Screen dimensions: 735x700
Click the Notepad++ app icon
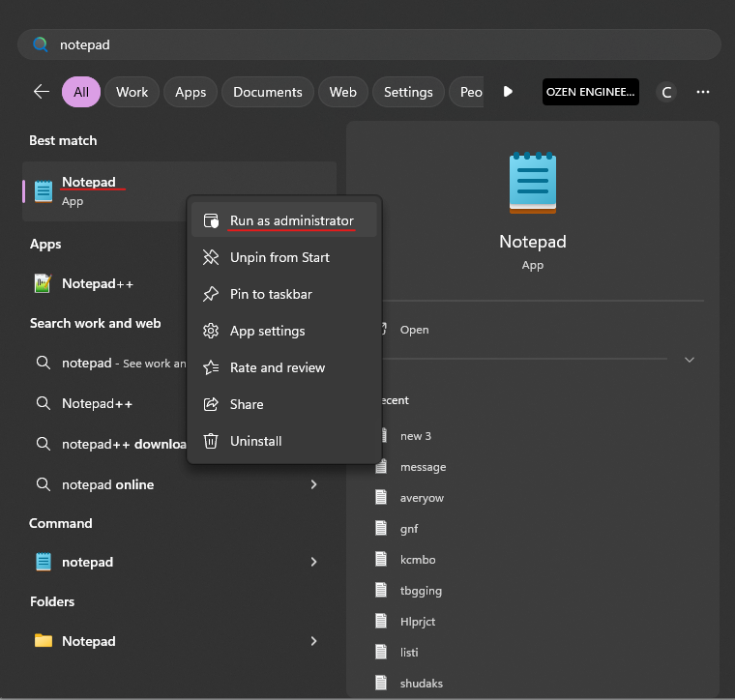[x=43, y=283]
